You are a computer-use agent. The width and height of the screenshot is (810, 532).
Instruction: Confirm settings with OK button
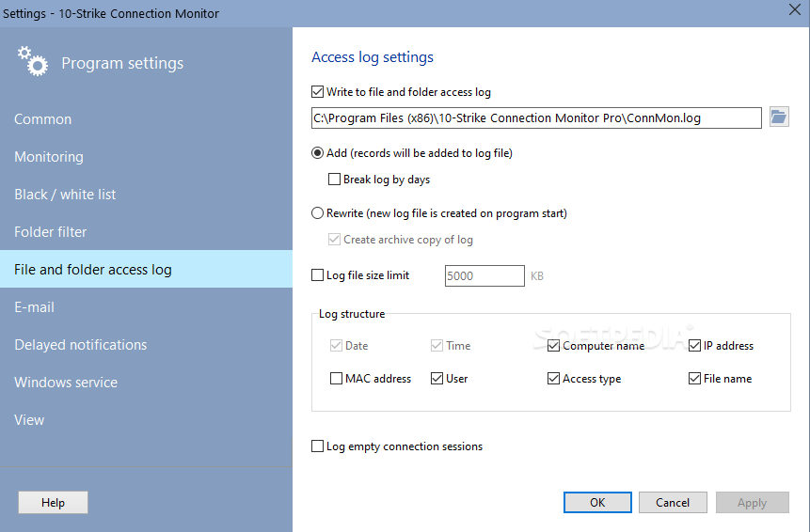tap(597, 503)
